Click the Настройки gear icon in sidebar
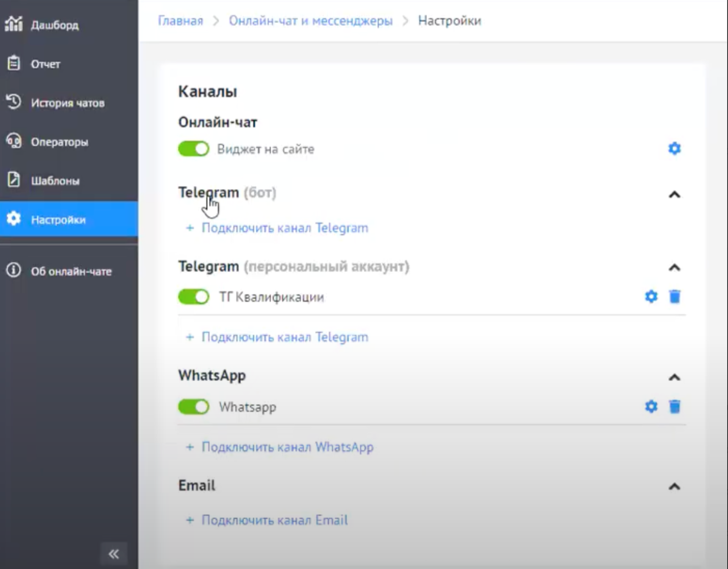This screenshot has width=728, height=569. click(14, 219)
